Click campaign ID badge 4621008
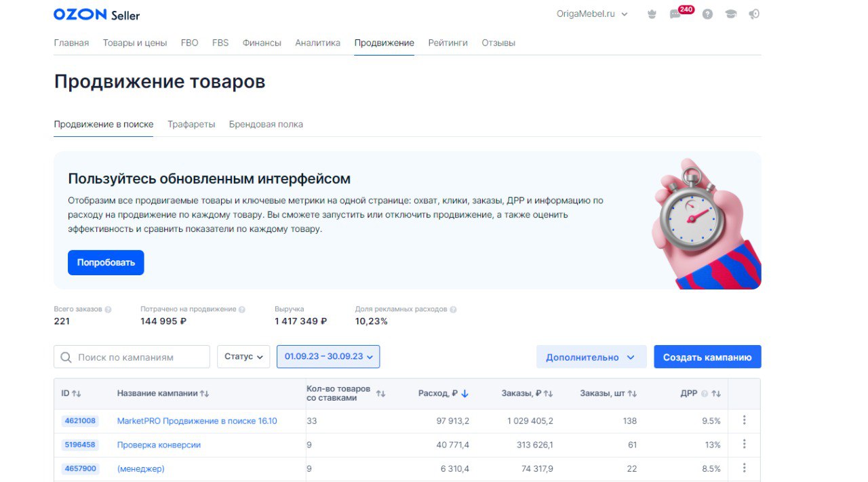 coord(80,421)
